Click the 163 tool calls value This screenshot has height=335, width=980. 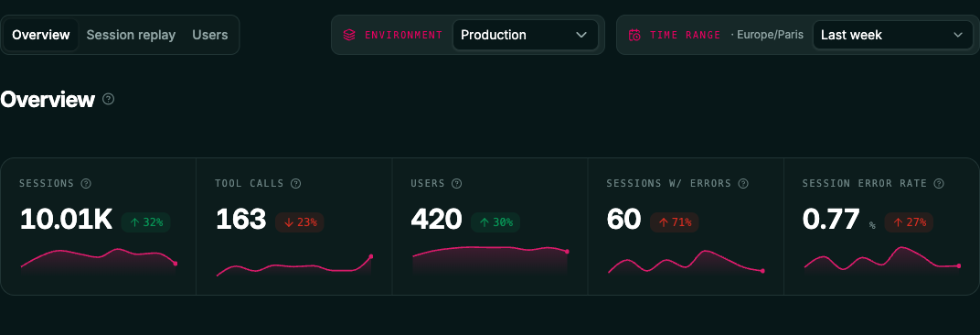241,220
